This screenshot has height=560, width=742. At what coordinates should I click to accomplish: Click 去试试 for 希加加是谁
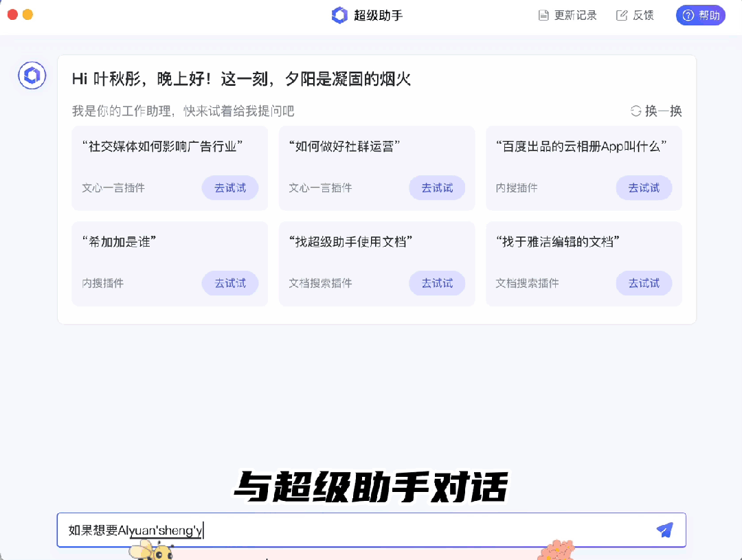tap(229, 283)
